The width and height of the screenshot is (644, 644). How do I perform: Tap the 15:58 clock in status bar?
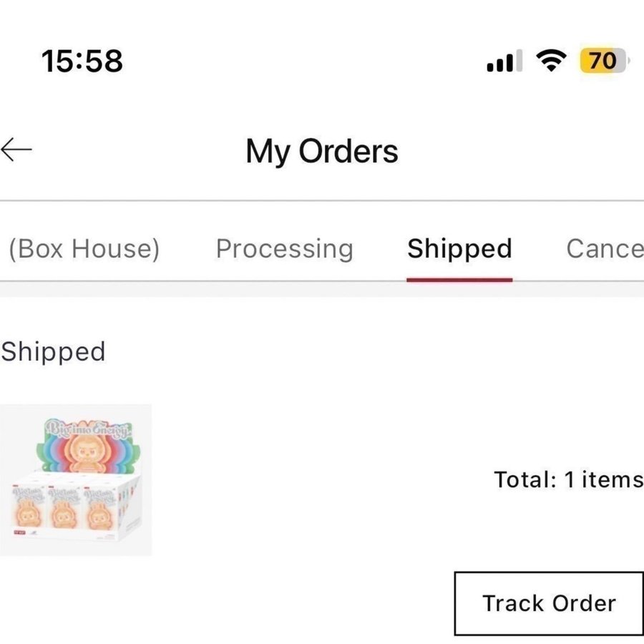(82, 61)
